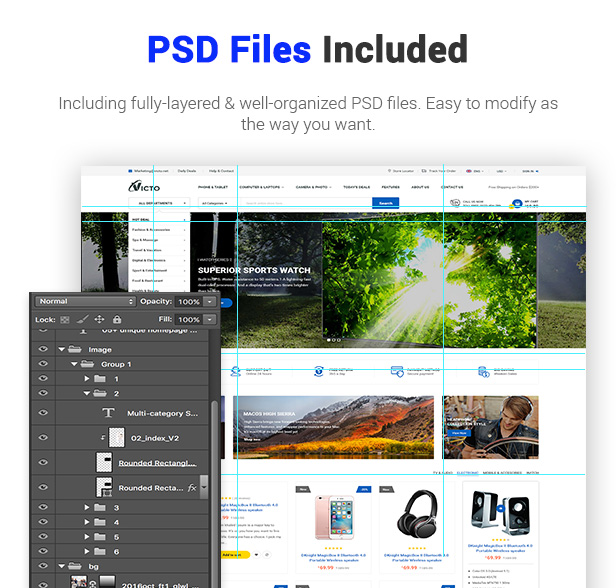Click the lock all padlock icon
616x588 pixels.
click(117, 319)
